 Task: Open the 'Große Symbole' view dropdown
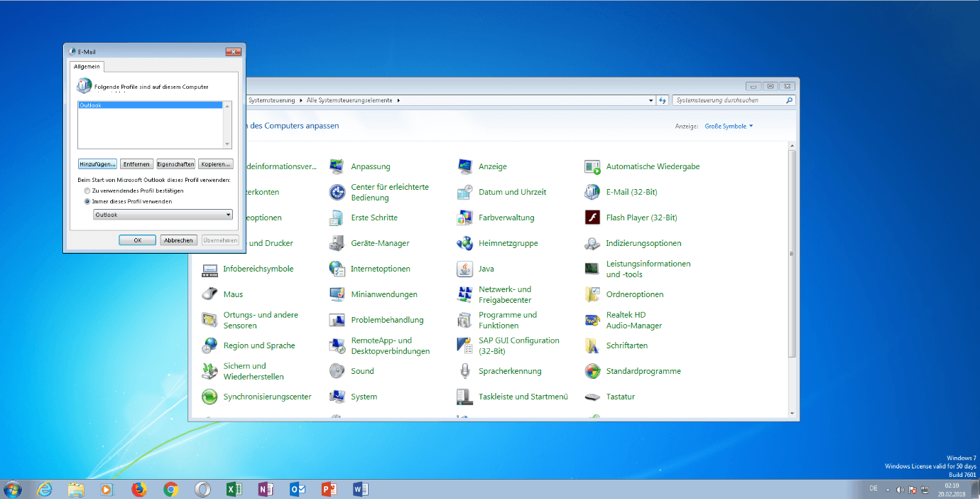click(729, 127)
